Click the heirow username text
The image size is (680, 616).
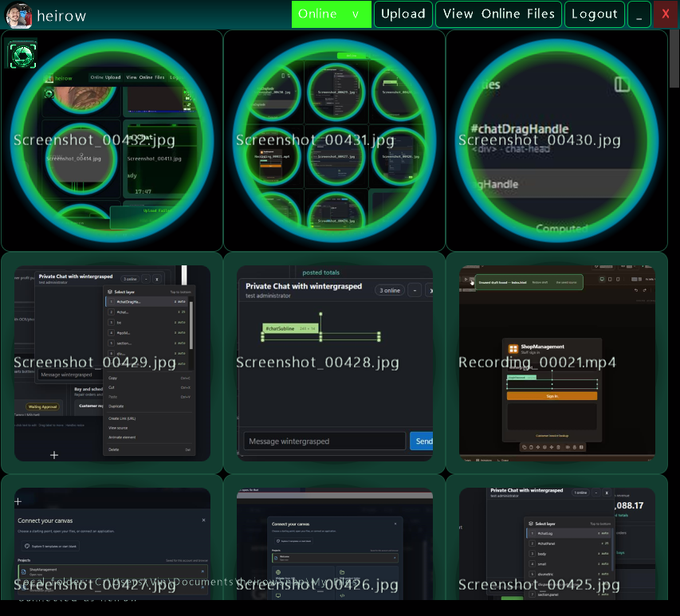(61, 16)
